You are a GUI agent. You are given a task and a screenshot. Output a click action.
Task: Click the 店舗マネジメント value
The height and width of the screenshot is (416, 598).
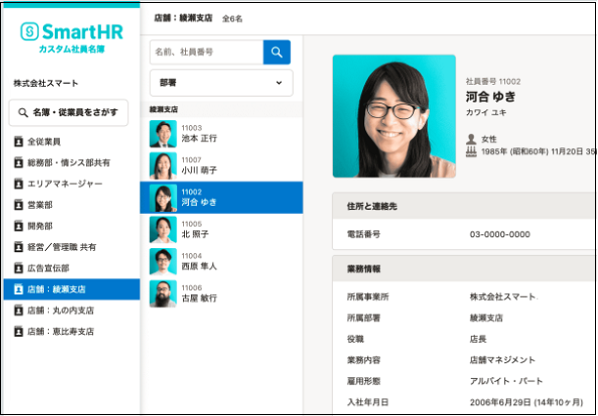502,360
